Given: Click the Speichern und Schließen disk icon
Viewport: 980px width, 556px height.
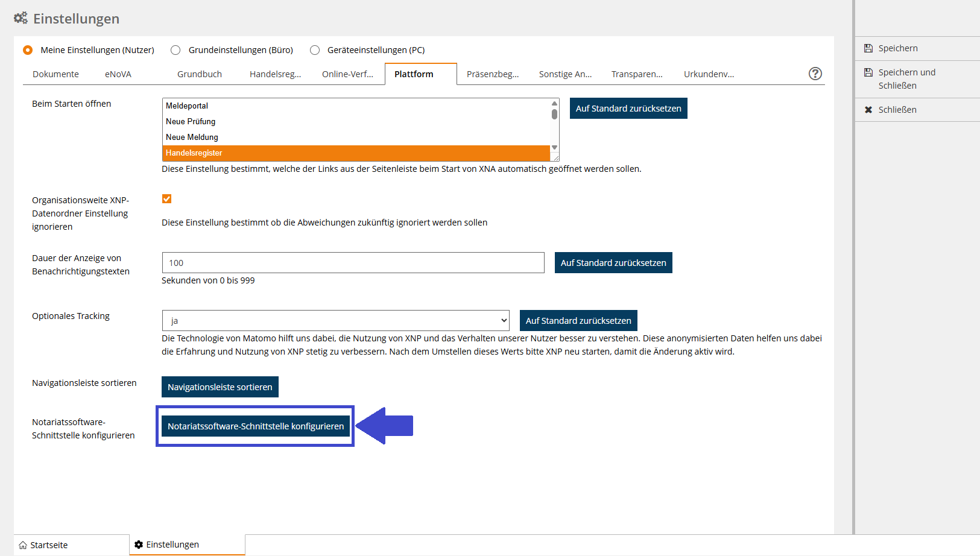Looking at the screenshot, I should [x=868, y=72].
